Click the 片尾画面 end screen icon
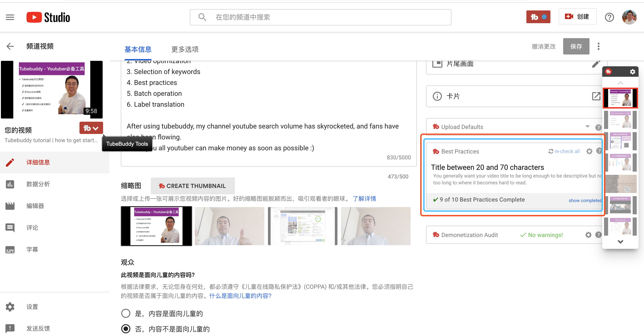The width and height of the screenshot is (644, 336). (x=437, y=64)
